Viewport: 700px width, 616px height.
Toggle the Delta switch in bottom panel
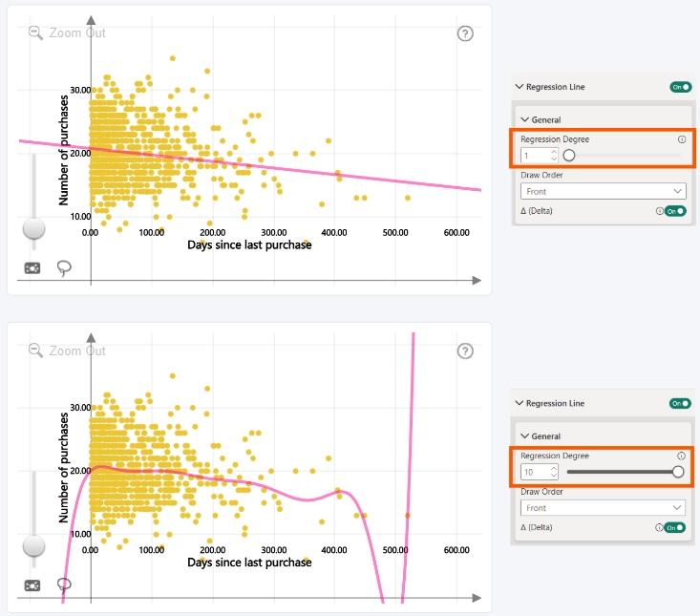tap(674, 527)
